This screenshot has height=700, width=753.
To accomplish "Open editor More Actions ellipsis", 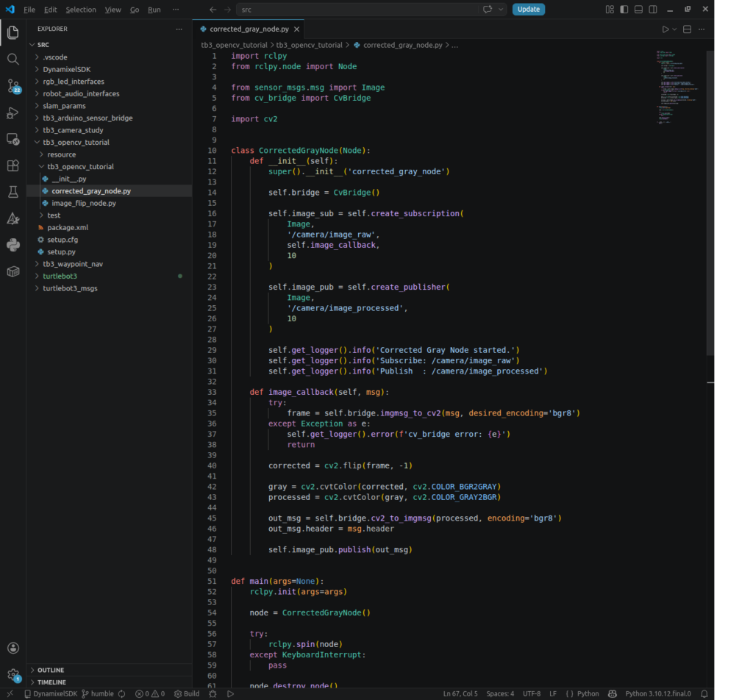I will coord(702,29).
